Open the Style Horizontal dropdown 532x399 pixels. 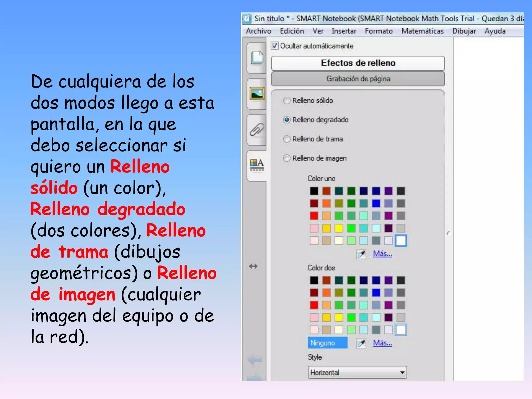point(357,373)
